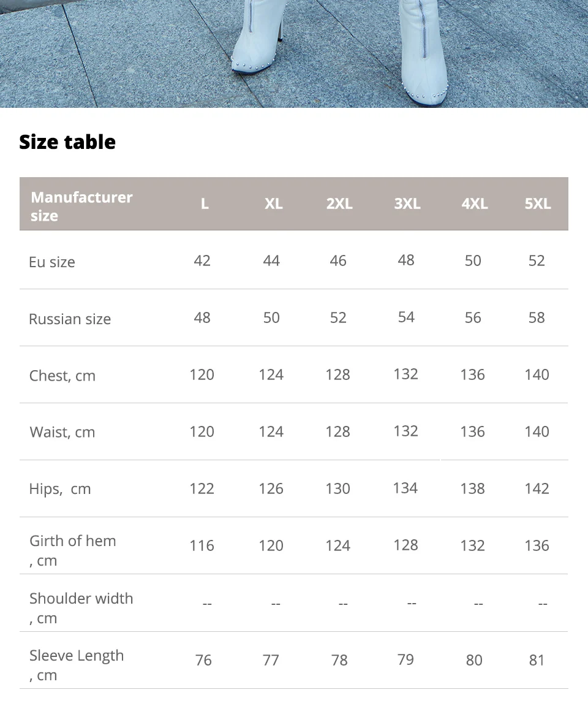Viewport: 588px width, 706px height.
Task: Select the XL size column header
Action: coord(274,203)
